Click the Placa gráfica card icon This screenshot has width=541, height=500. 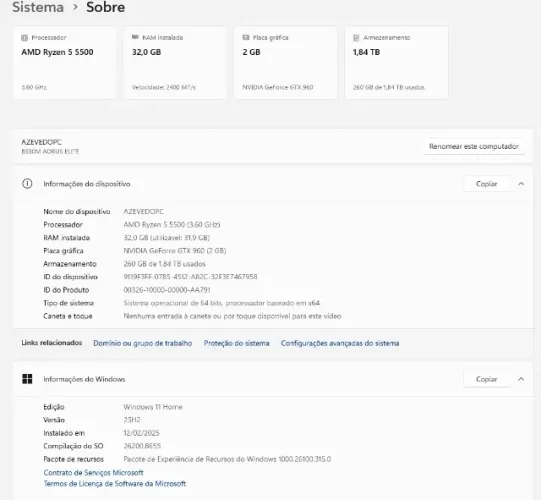pos(246,37)
